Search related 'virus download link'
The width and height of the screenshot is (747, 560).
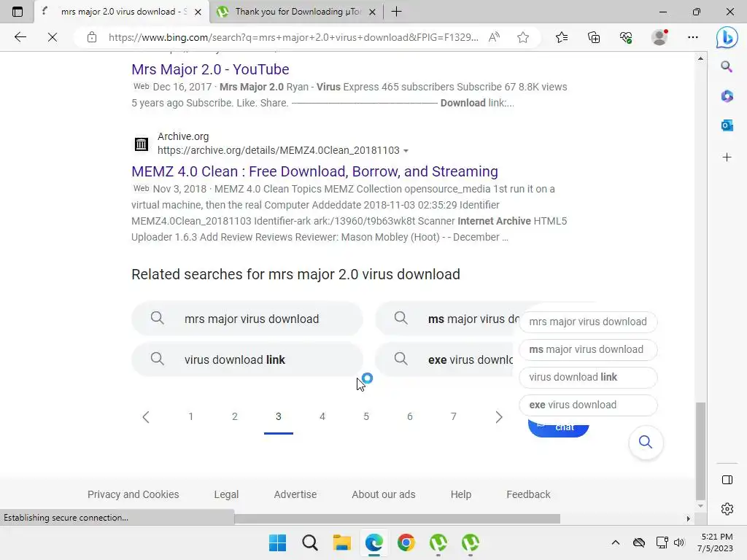point(247,359)
